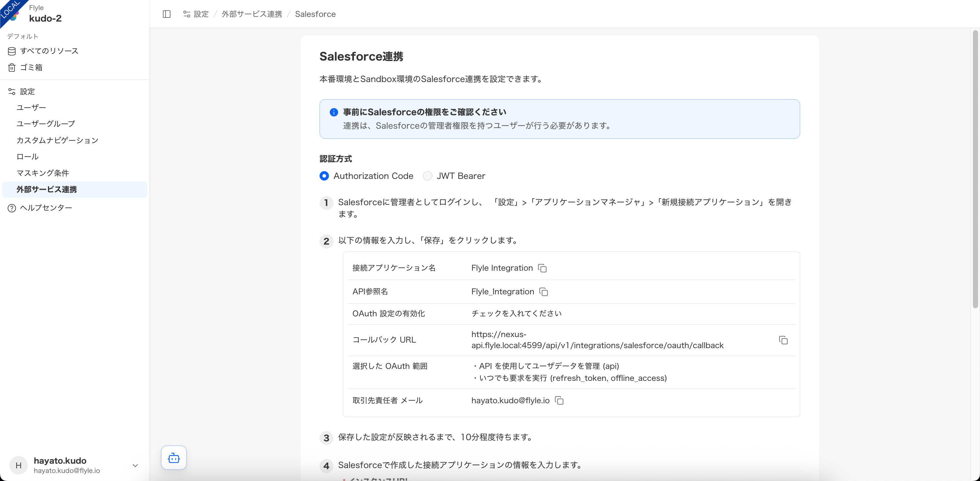Image resolution: width=980 pixels, height=481 pixels.
Task: Open the マスキング条件 menu item
Action: pyautogui.click(x=42, y=173)
